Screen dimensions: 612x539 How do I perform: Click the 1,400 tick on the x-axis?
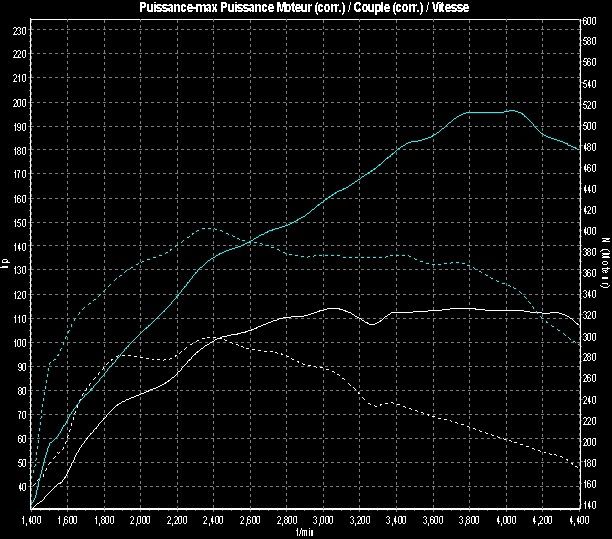coord(31,522)
